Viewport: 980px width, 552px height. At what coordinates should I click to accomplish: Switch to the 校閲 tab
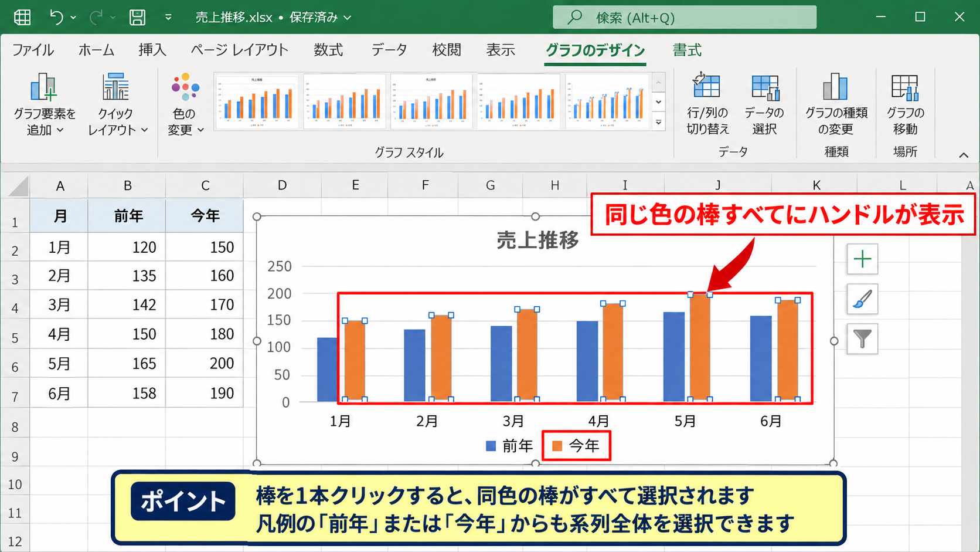[x=447, y=50]
